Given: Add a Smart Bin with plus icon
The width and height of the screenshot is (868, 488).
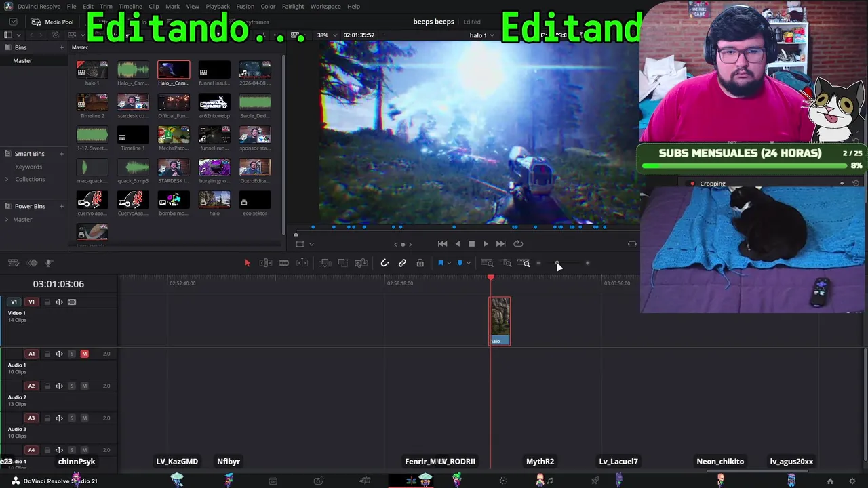Looking at the screenshot, I should [61, 154].
